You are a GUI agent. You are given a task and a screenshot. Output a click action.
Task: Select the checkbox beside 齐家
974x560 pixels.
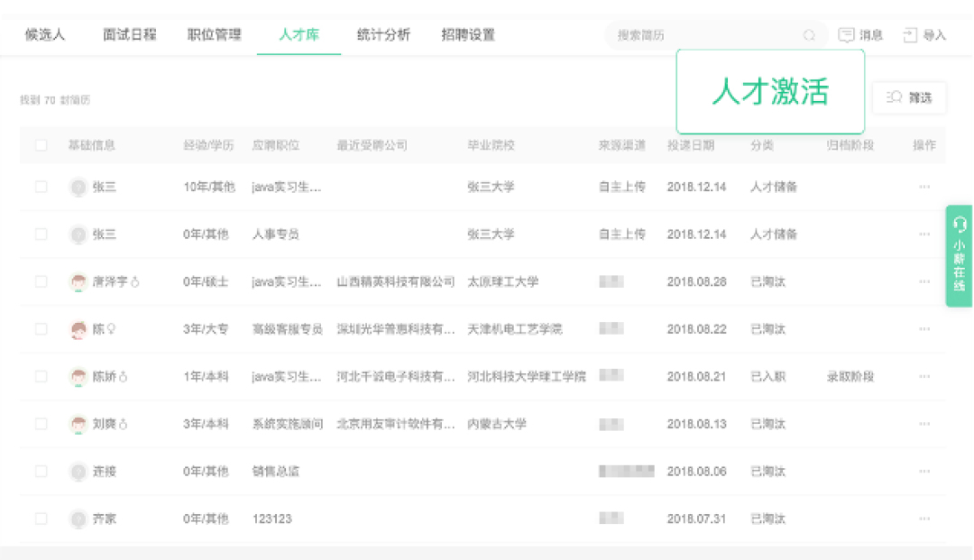pyautogui.click(x=41, y=519)
